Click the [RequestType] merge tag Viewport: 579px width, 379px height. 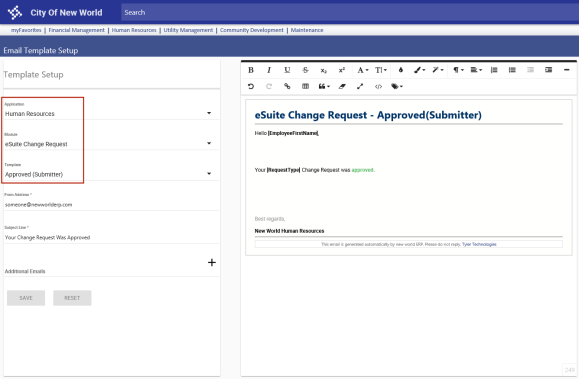[x=283, y=170]
